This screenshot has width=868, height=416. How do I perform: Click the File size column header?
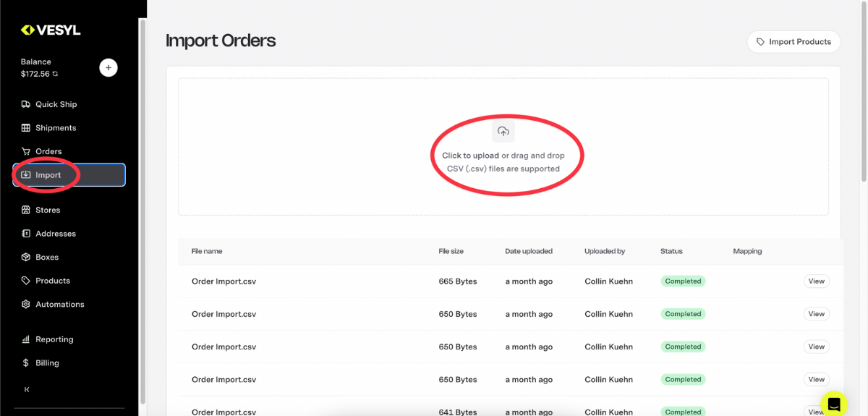click(x=451, y=251)
